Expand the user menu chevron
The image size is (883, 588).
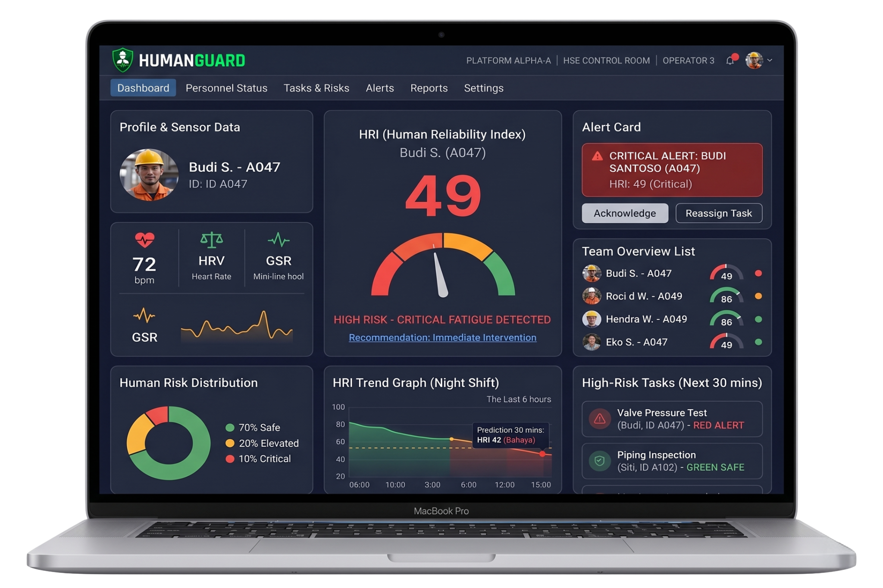770,60
